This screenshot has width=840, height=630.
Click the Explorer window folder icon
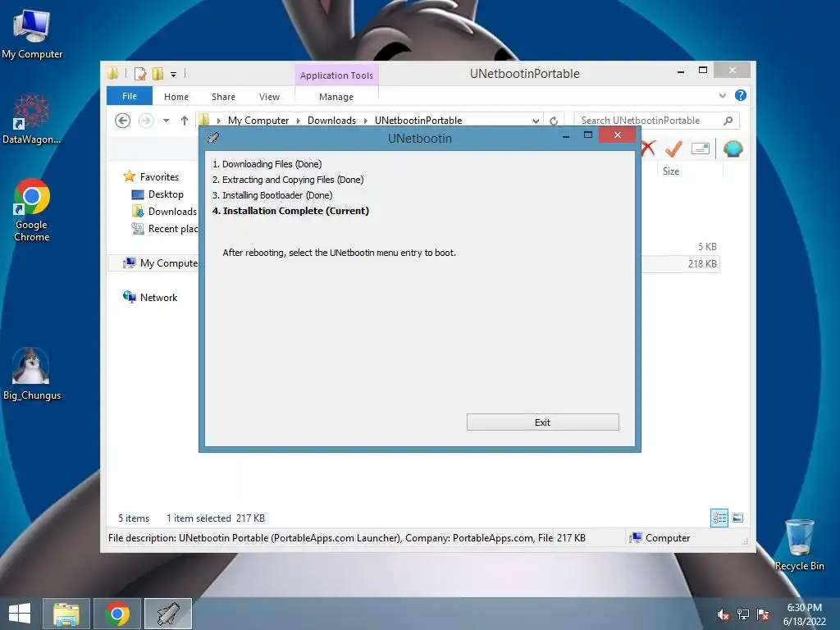pyautogui.click(x=113, y=73)
